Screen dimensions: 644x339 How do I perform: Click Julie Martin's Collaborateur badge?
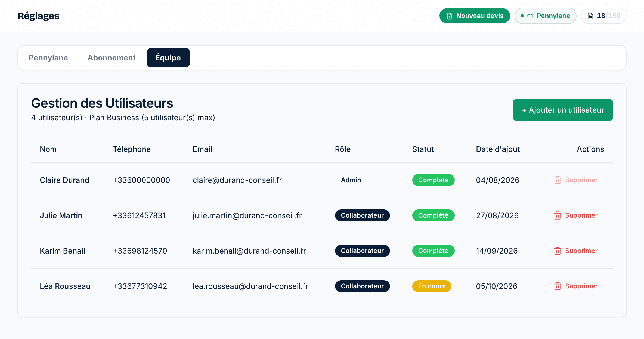point(363,215)
